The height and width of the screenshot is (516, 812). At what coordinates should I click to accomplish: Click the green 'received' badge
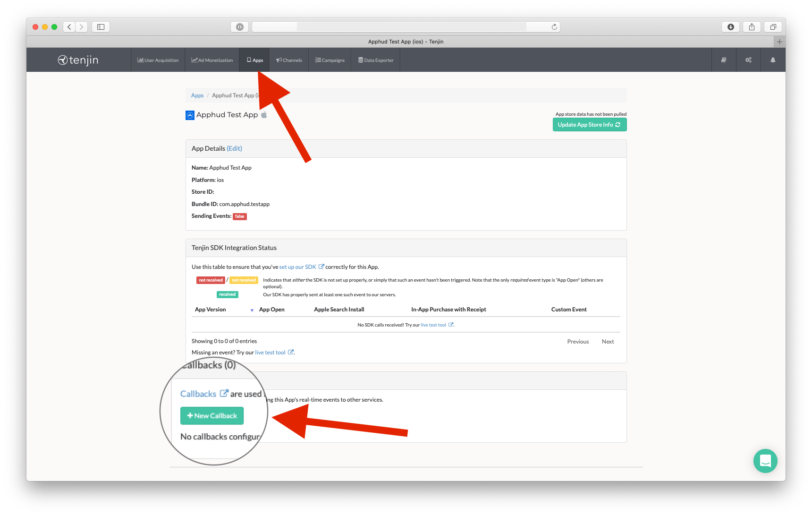227,294
